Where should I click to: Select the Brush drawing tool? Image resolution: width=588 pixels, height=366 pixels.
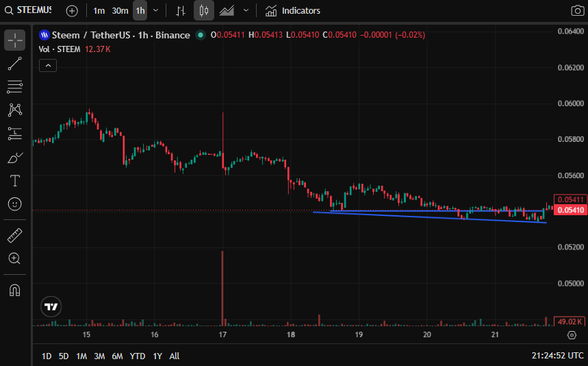click(x=14, y=158)
